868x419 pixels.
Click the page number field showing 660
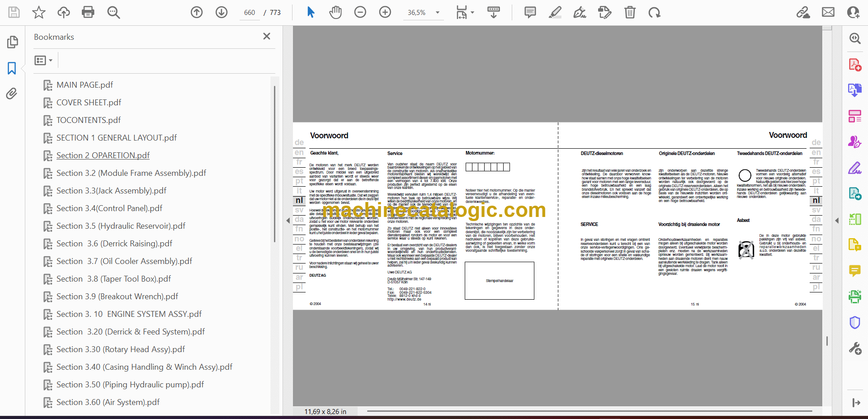pyautogui.click(x=250, y=13)
